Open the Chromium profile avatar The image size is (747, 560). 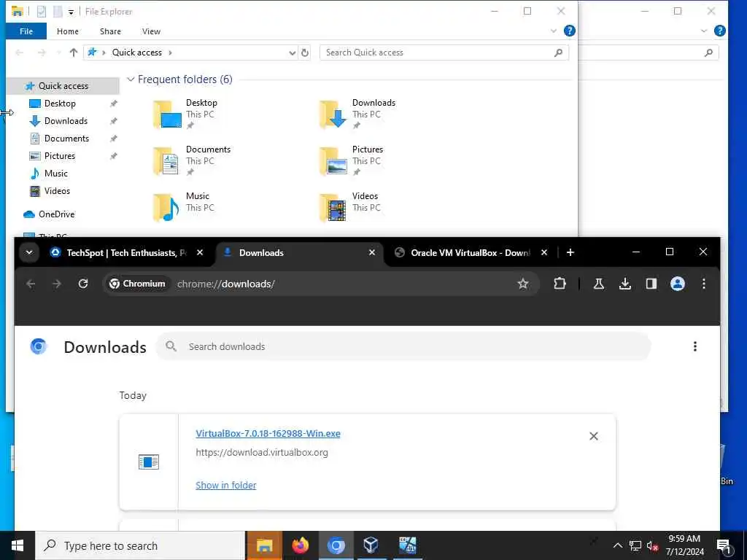678,284
